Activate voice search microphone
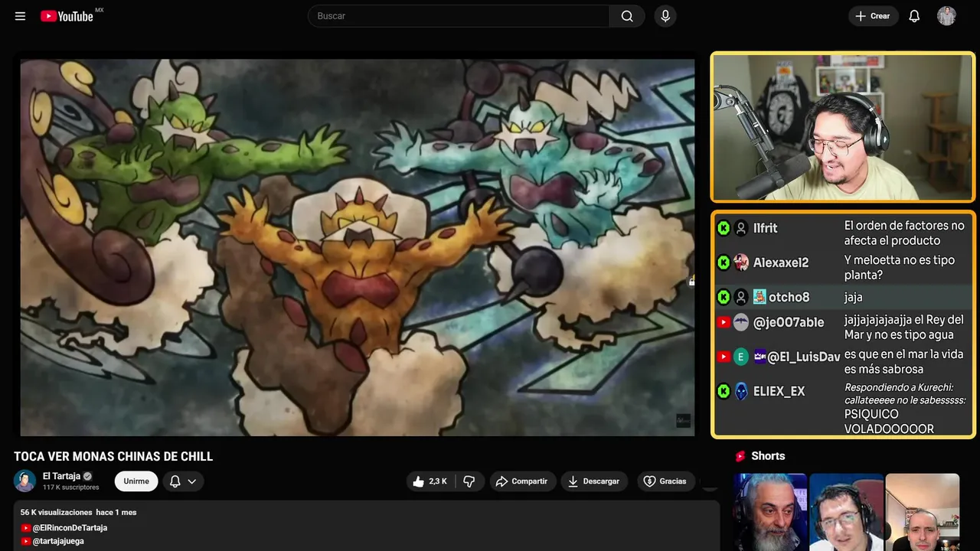This screenshot has height=551, width=980. click(665, 16)
